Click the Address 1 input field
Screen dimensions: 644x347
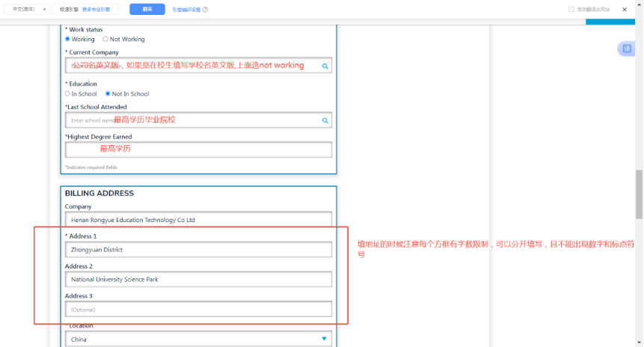[198, 250]
